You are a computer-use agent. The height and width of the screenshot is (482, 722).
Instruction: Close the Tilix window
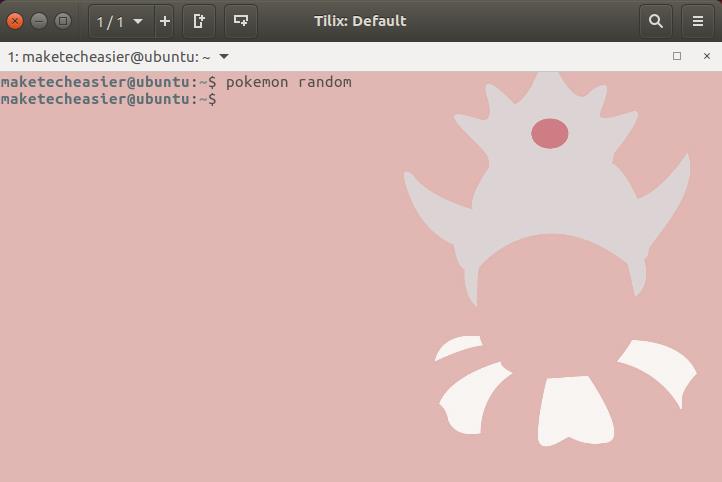pyautogui.click(x=15, y=21)
